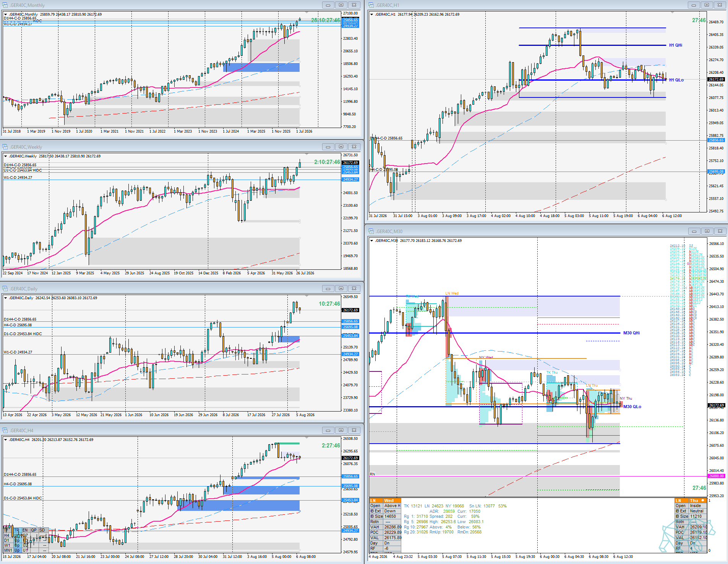Minimize the Daily chart window
Viewport: 728px width, 564px height.
click(x=328, y=288)
